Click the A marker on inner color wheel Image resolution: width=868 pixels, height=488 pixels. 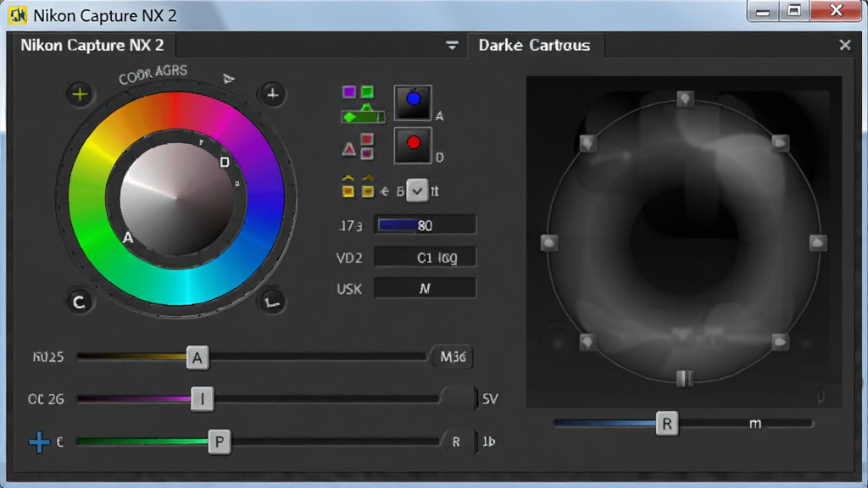[128, 238]
